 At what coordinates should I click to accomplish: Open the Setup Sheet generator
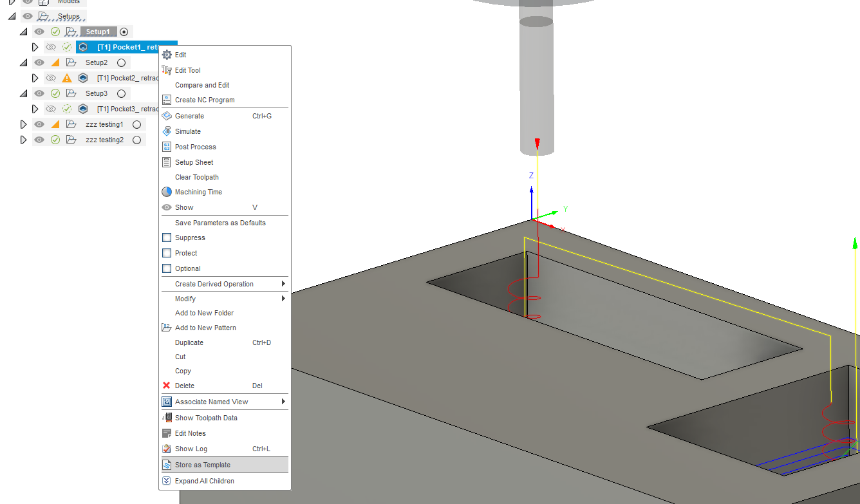pos(167,162)
